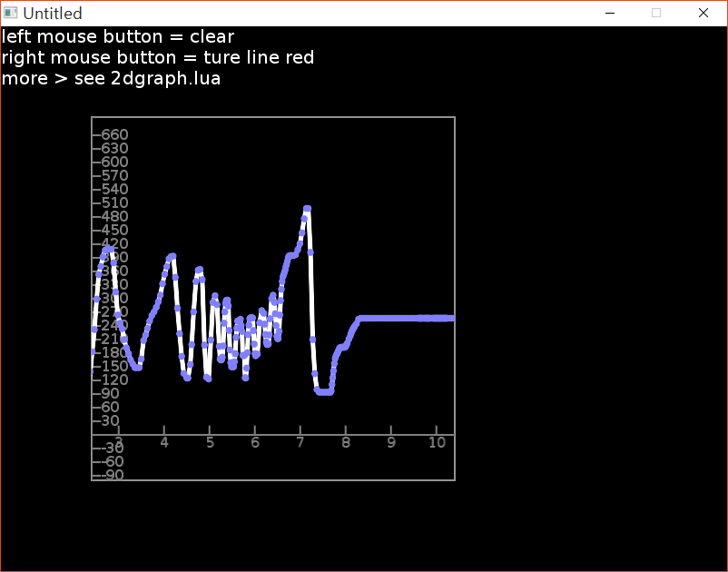Viewport: 728px width, 572px height.
Task: Click the y-axis label 60
Action: [x=110, y=407]
